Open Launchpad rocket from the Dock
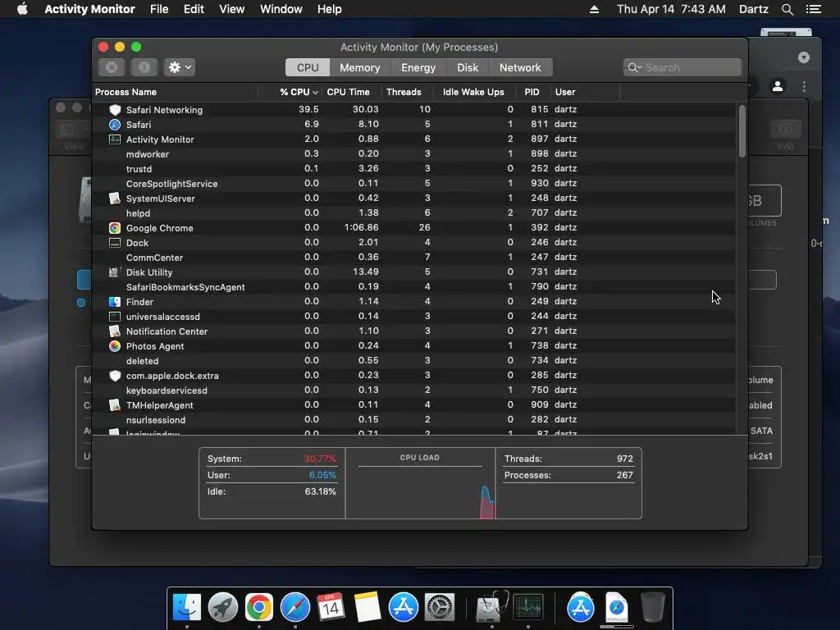 [223, 608]
